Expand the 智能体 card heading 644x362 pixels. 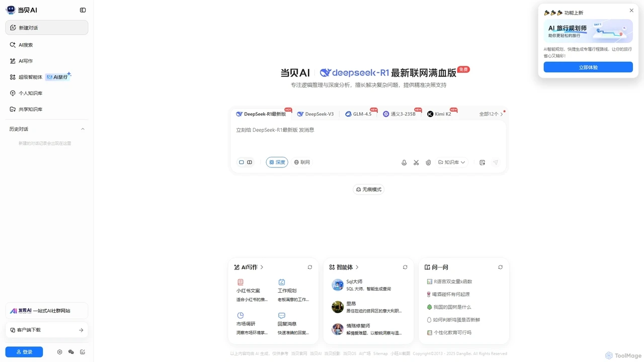pos(344,267)
